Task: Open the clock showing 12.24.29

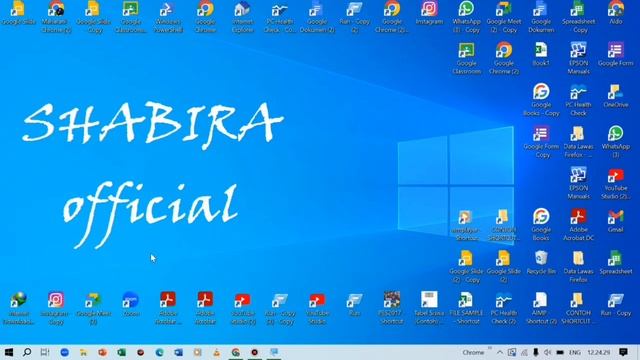Action: (599, 352)
